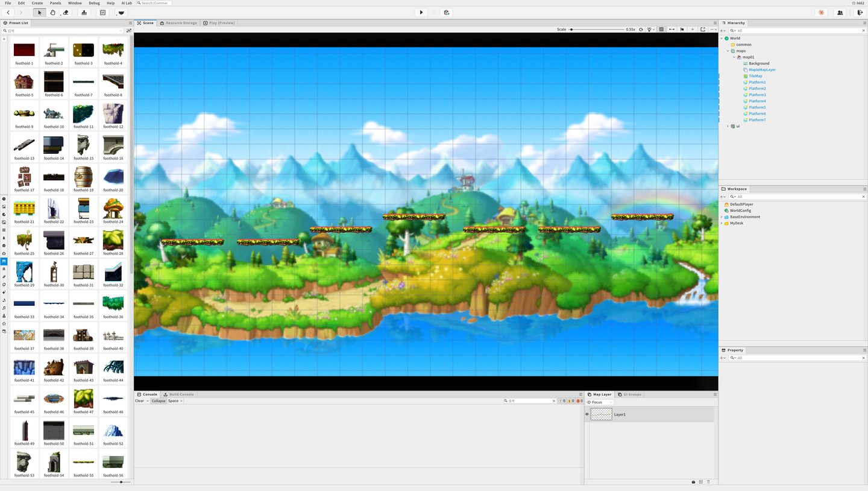Viewport: 868px width, 491px height.
Task: Select DefaultPlayer in Workspace
Action: tap(741, 204)
